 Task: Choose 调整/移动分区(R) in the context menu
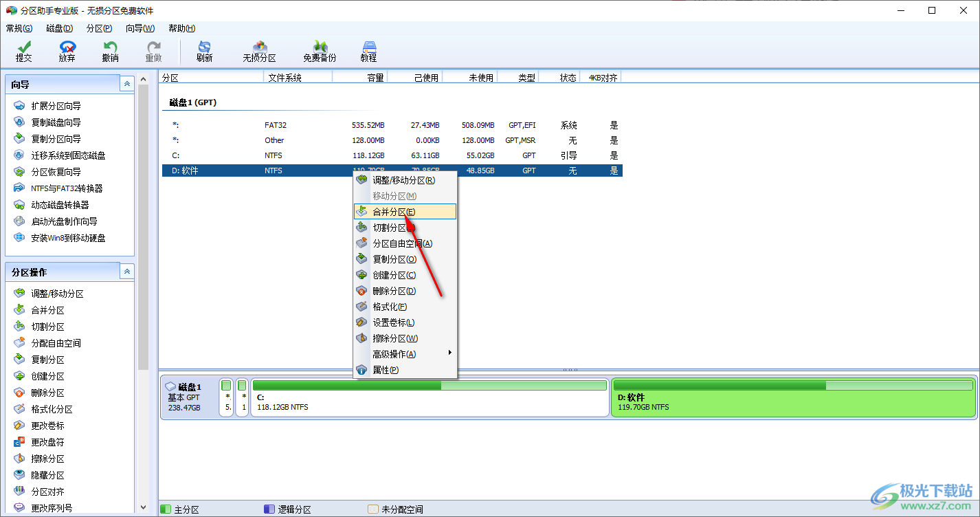click(405, 180)
